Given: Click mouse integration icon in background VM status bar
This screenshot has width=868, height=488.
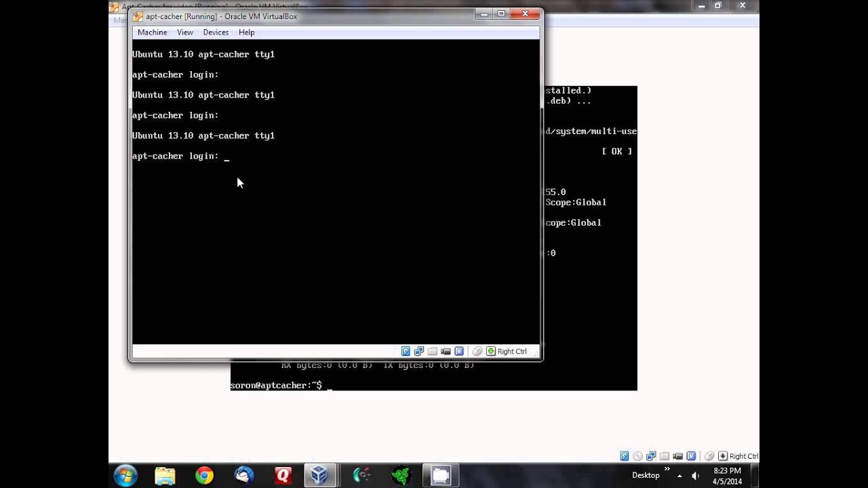Looking at the screenshot, I should coord(709,456).
